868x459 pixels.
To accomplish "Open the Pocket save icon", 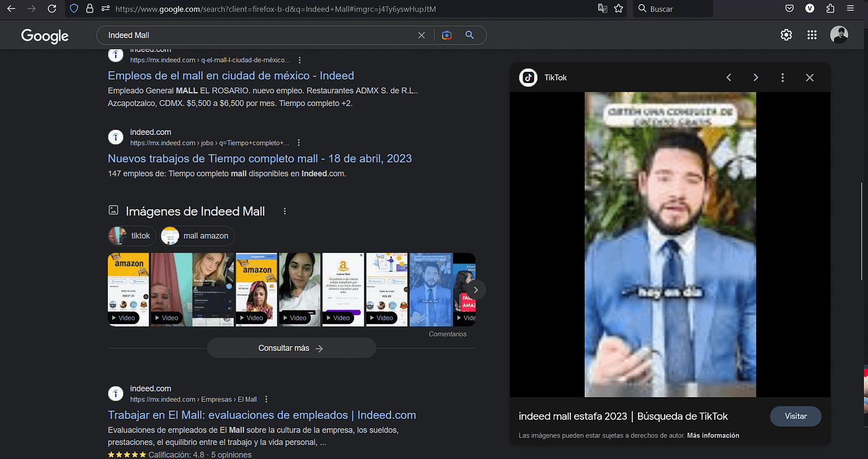I will click(790, 9).
